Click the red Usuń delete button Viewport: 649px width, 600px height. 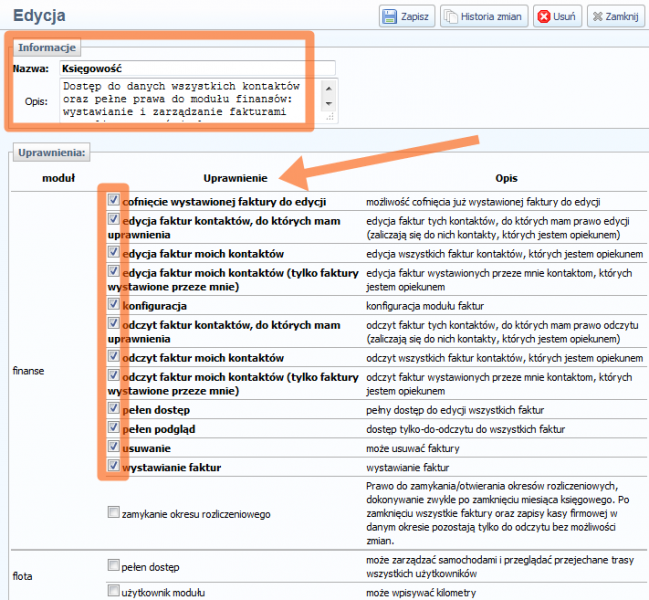[x=556, y=16]
